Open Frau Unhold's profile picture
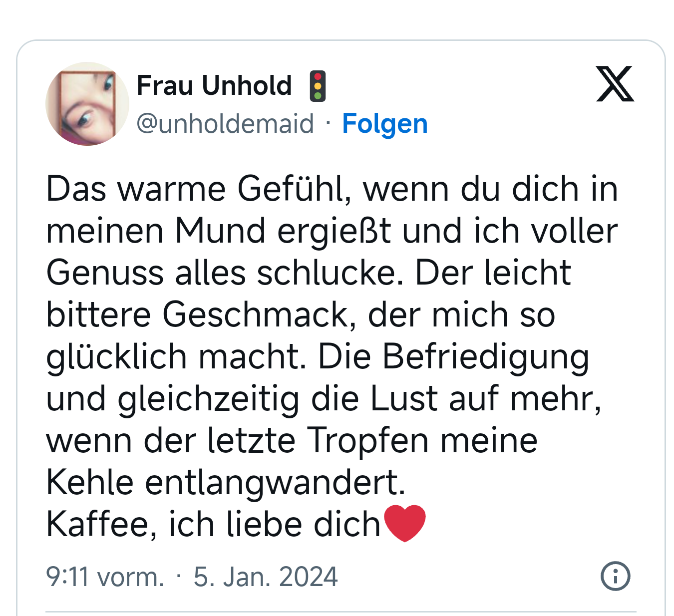Viewport: 674px width, 616px height. [87, 104]
